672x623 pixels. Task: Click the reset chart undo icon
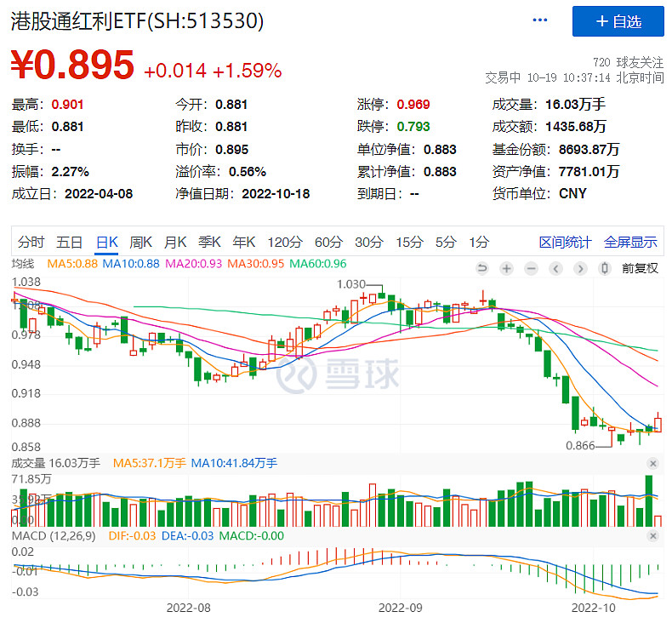(x=482, y=269)
